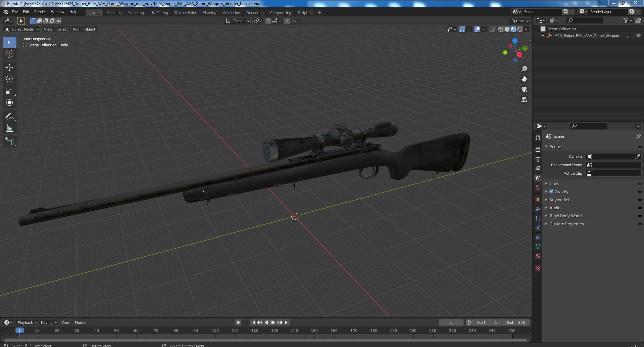
Task: Activate the Transform tool
Action: pyautogui.click(x=9, y=102)
